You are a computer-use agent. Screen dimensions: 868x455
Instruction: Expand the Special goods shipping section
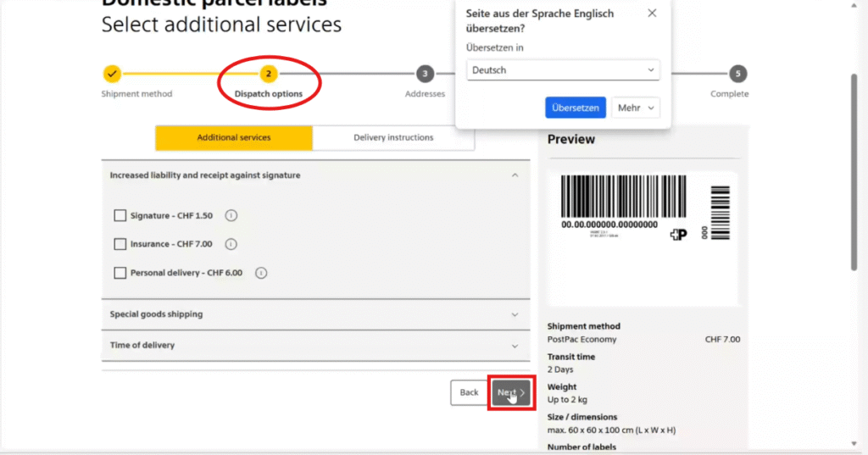pyautogui.click(x=315, y=314)
